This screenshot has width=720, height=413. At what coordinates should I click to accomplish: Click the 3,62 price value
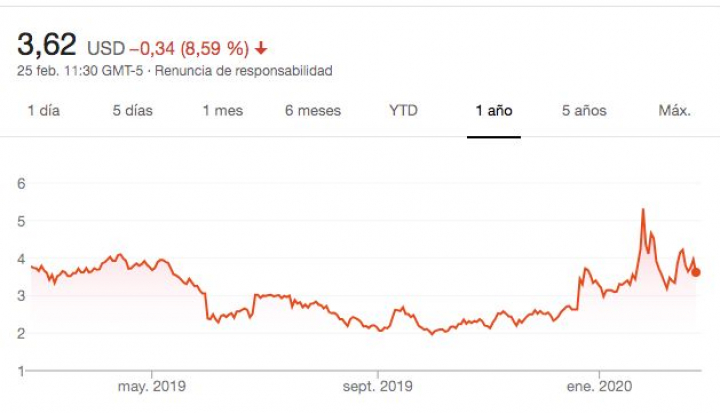(x=47, y=46)
